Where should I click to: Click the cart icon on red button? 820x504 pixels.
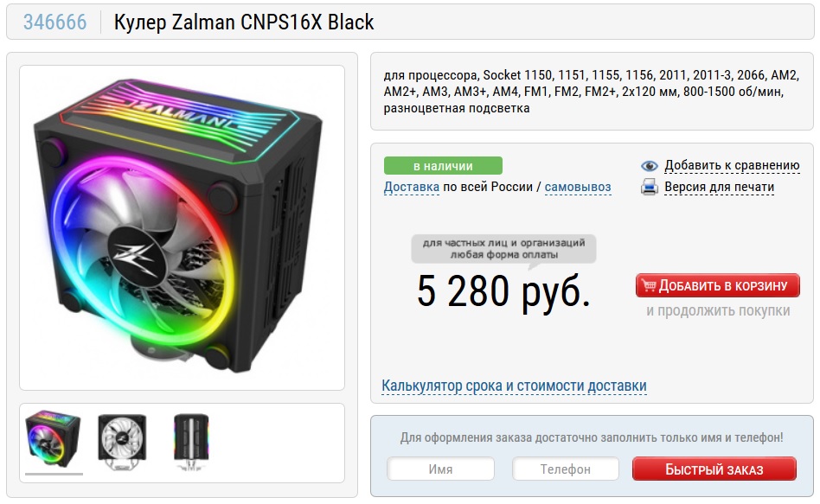(650, 285)
